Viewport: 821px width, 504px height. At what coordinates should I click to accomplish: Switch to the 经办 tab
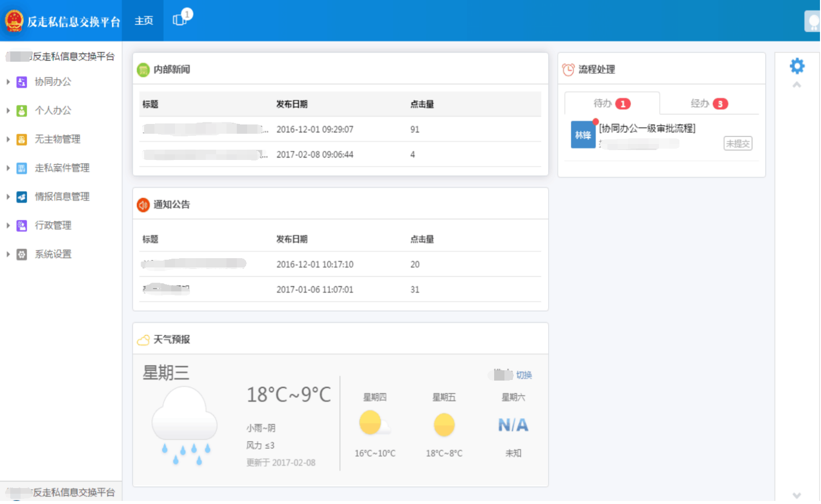[709, 104]
